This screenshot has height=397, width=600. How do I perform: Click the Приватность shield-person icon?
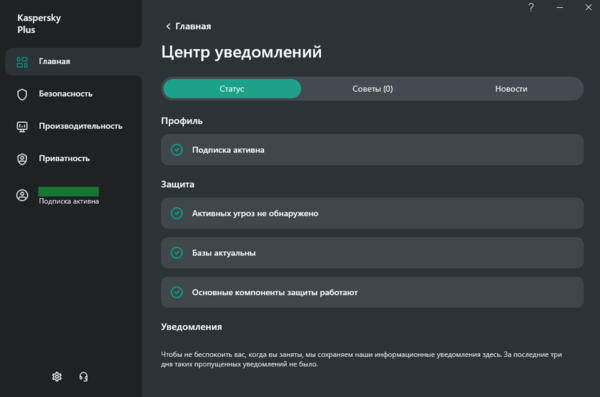pyautogui.click(x=22, y=159)
